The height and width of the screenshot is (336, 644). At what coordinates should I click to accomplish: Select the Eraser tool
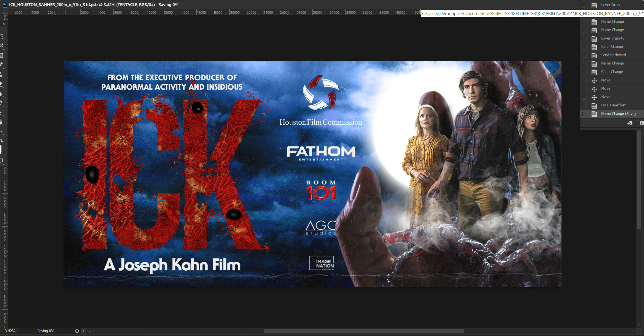[x=1, y=84]
